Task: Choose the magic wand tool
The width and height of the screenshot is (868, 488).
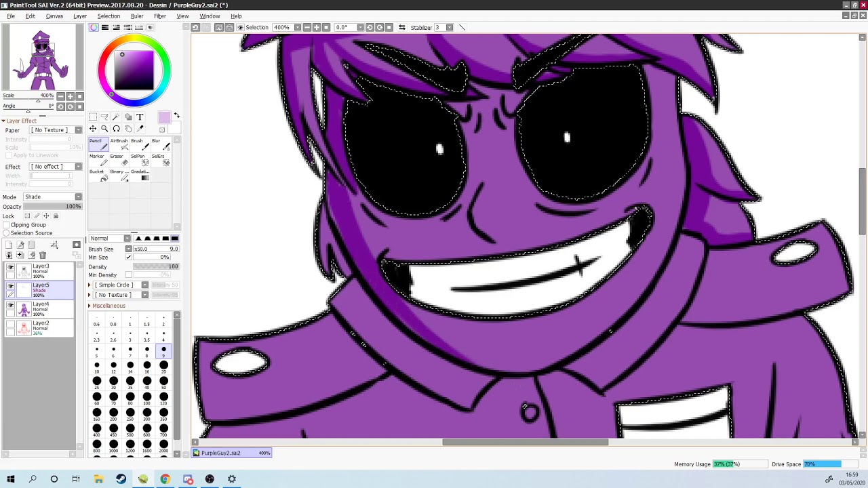Action: click(116, 117)
